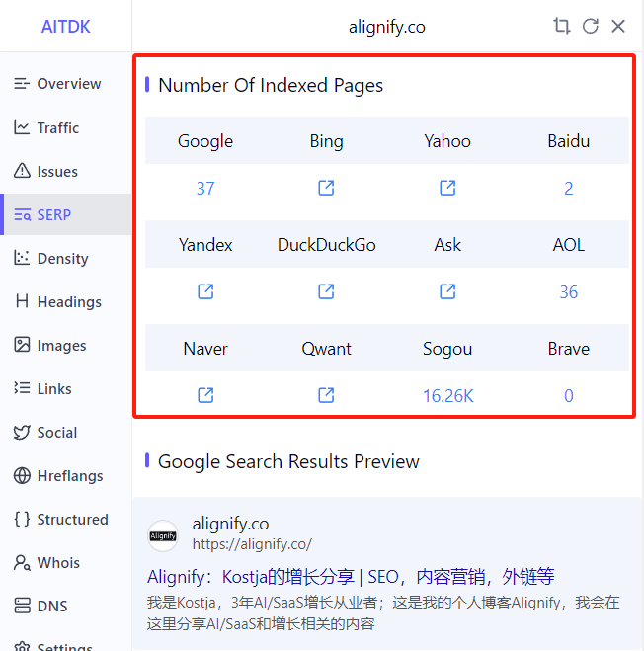Open Baidu indexed count 2
Viewport: 644px width, 651px height.
pyautogui.click(x=569, y=189)
